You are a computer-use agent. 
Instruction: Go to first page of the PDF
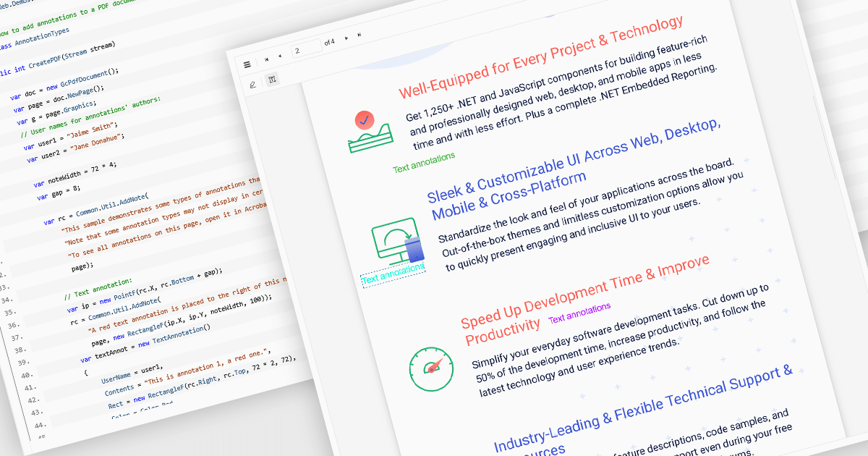(x=266, y=59)
